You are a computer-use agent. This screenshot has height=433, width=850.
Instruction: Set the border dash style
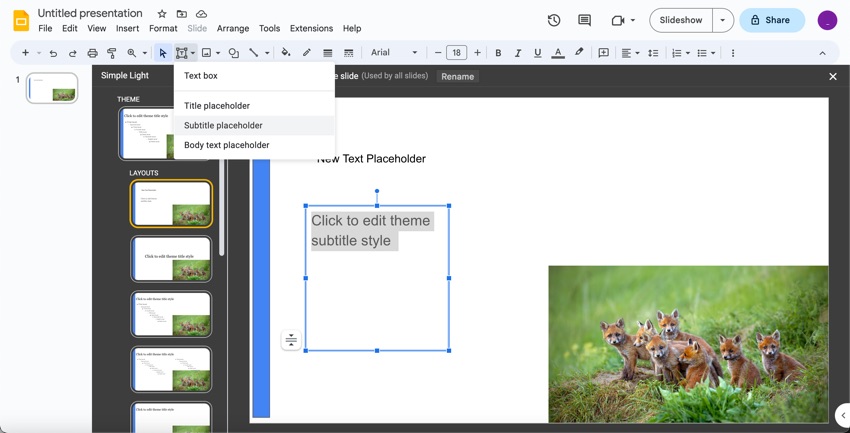click(x=349, y=53)
